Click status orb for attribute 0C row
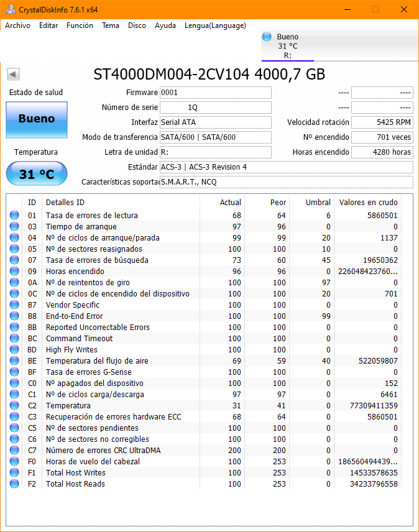The width and height of the screenshot is (419, 532). 14,293
